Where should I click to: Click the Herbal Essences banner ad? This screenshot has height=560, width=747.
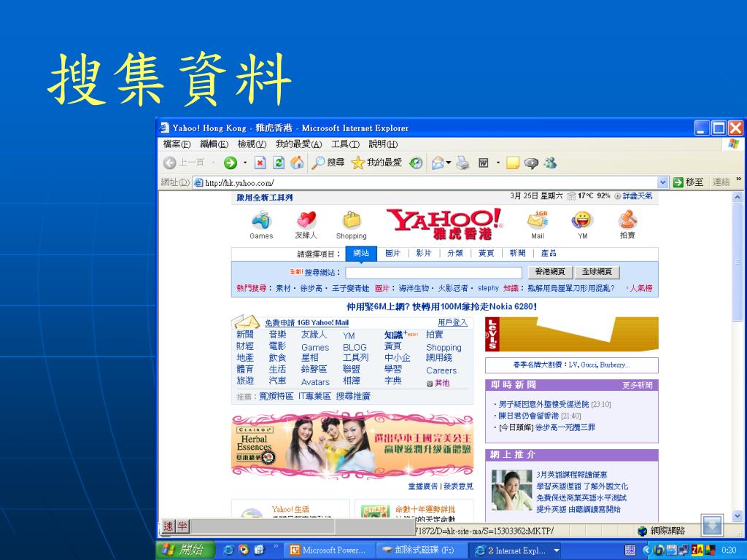(x=352, y=446)
